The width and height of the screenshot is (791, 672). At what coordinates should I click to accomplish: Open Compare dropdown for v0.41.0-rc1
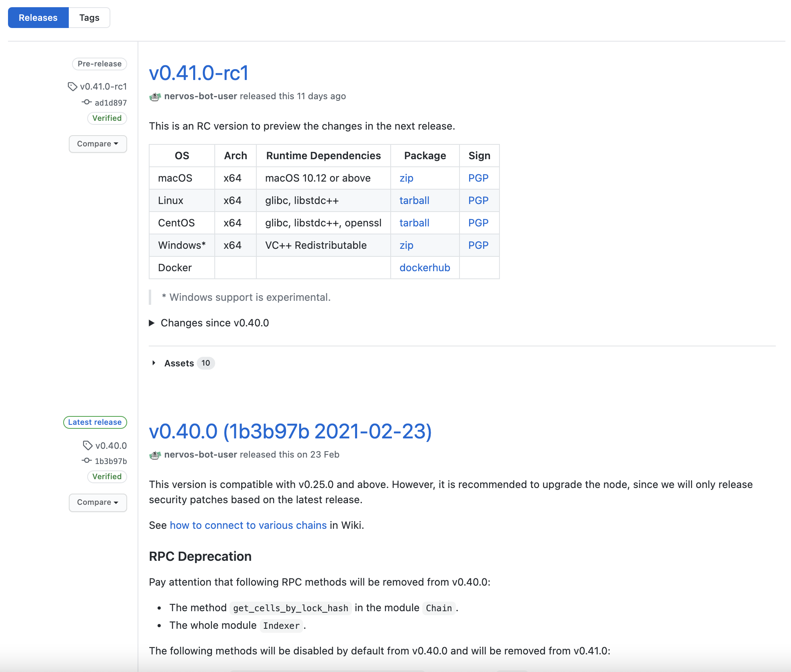[x=98, y=144]
